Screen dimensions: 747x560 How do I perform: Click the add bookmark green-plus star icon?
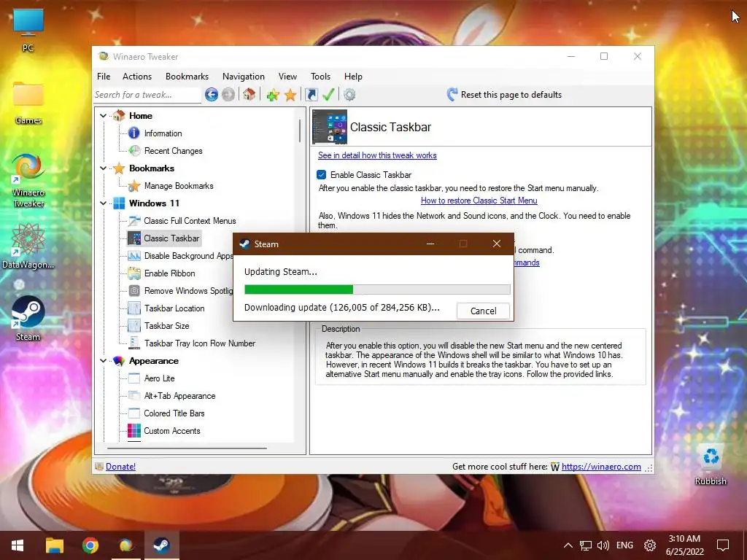point(273,95)
